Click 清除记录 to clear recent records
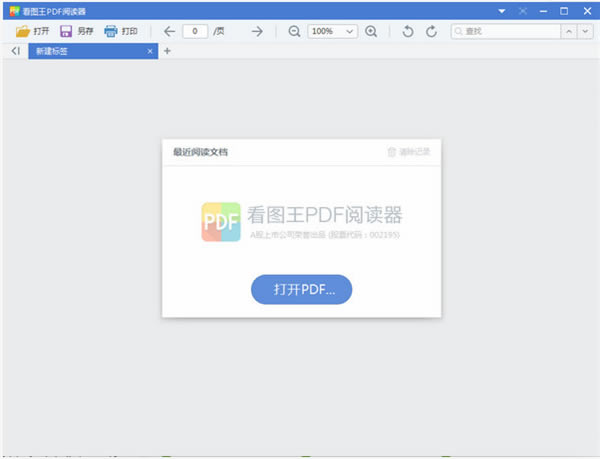This screenshot has width=600, height=459. click(408, 152)
